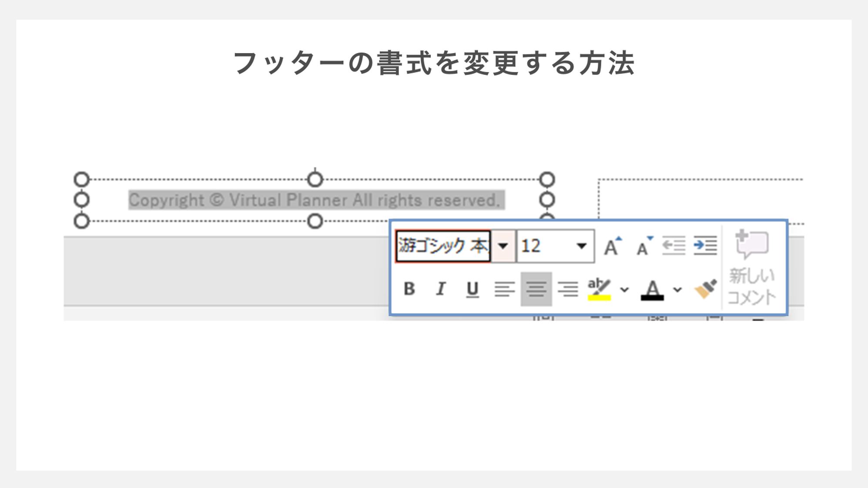
Task: Increase the list indent level
Action: pos(705,246)
